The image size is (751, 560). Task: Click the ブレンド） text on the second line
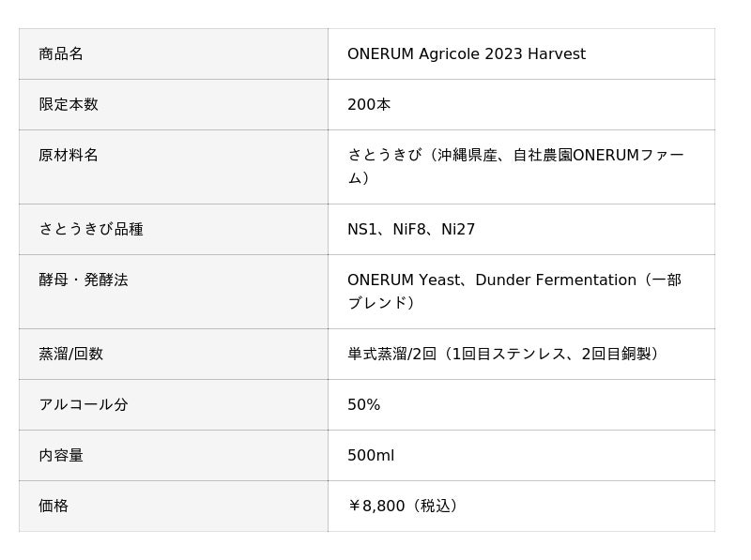pos(382,303)
